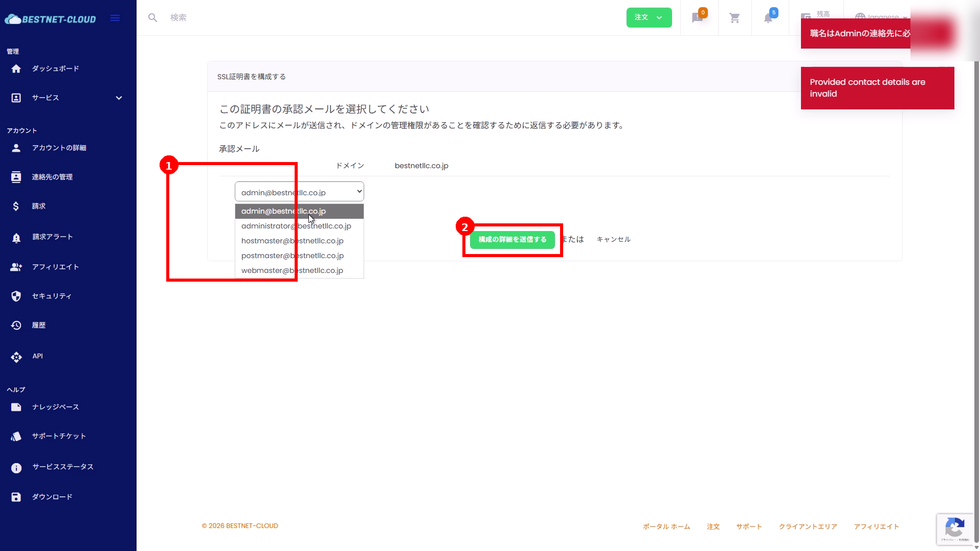Choose webmaster@bestnetllc.co.jp from list
Image resolution: width=980 pixels, height=551 pixels.
click(x=292, y=270)
